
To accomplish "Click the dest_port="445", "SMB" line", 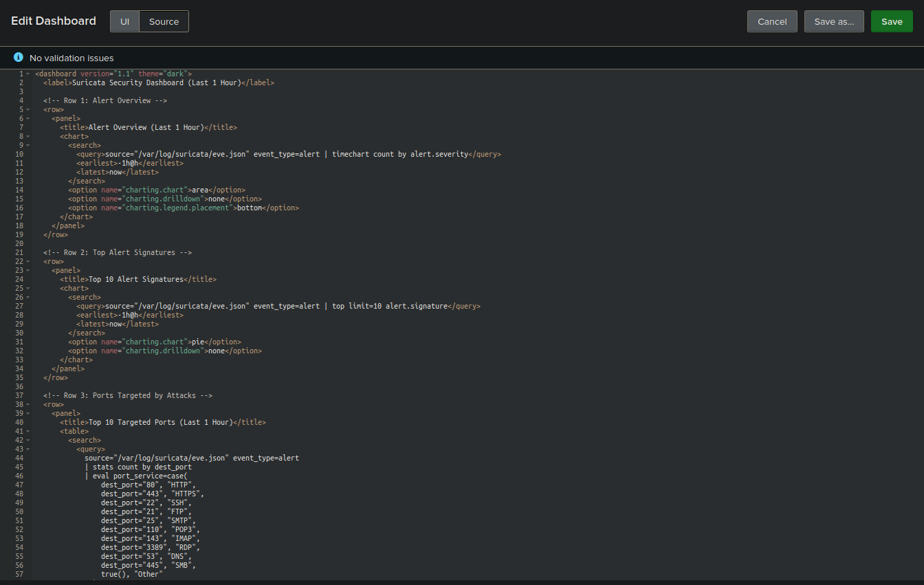I will [x=148, y=565].
